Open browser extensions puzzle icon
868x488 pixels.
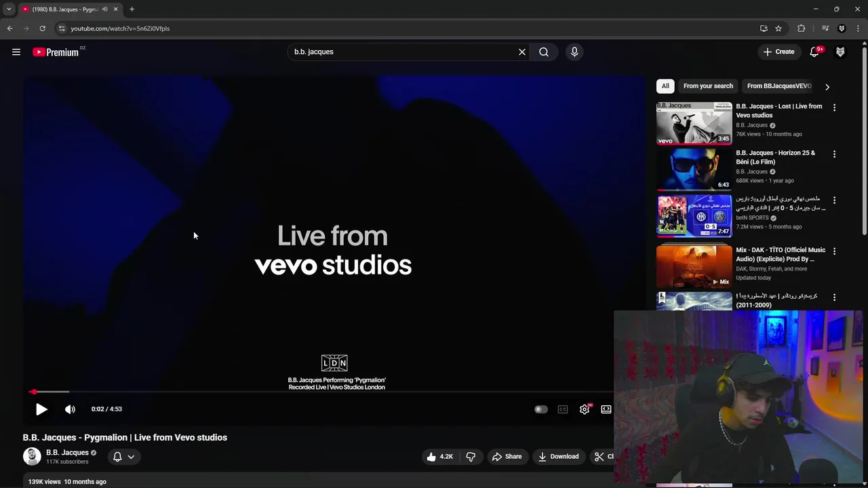802,28
